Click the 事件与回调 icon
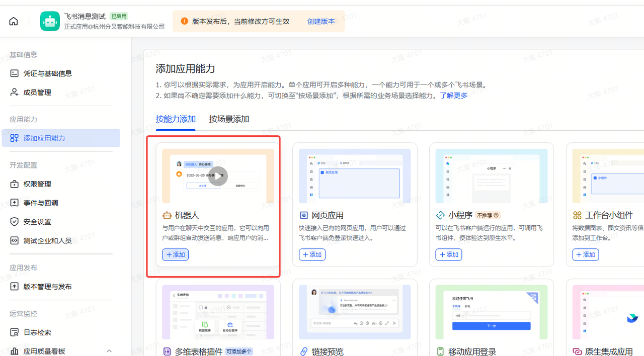644x356 pixels. tap(15, 203)
